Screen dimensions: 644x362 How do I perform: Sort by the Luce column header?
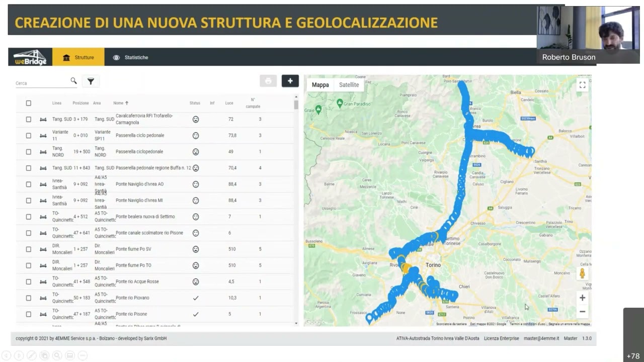pyautogui.click(x=229, y=103)
